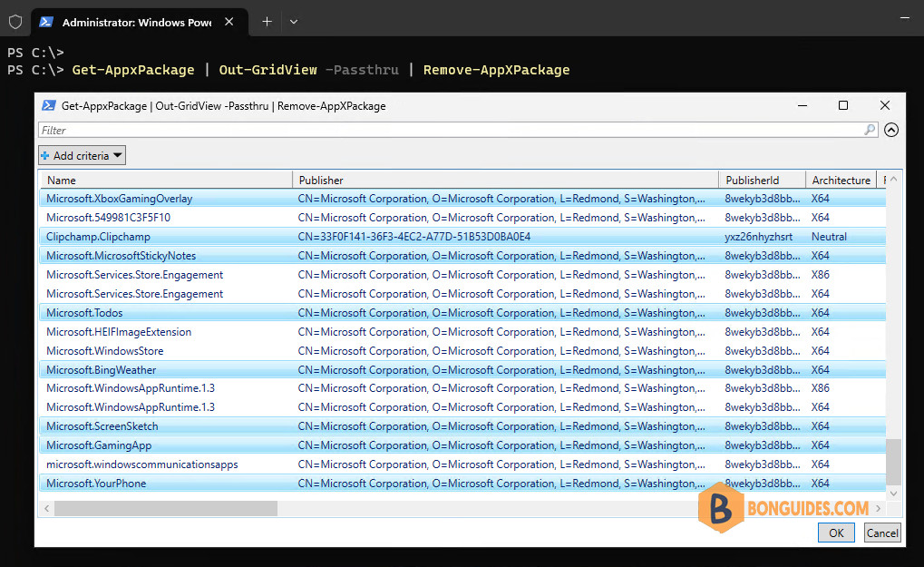Viewport: 924px width, 567px height.
Task: Click the magnifier search icon in Filter box
Action: [x=870, y=130]
